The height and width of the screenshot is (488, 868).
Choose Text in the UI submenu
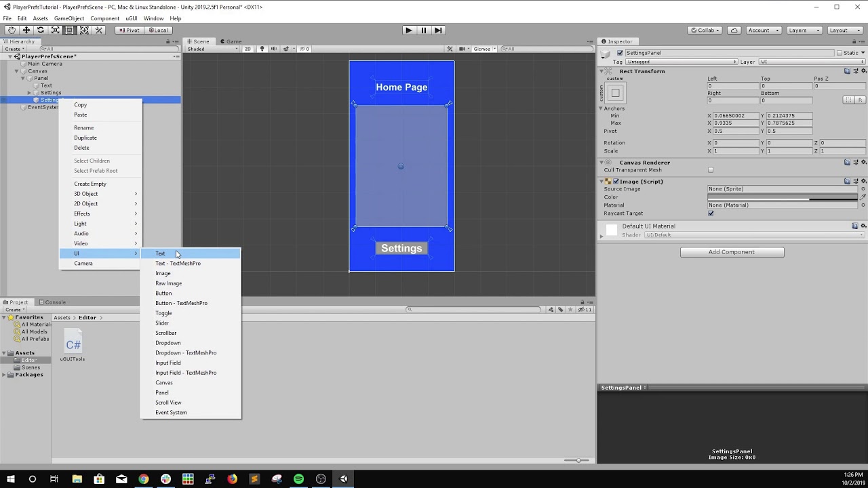191,253
